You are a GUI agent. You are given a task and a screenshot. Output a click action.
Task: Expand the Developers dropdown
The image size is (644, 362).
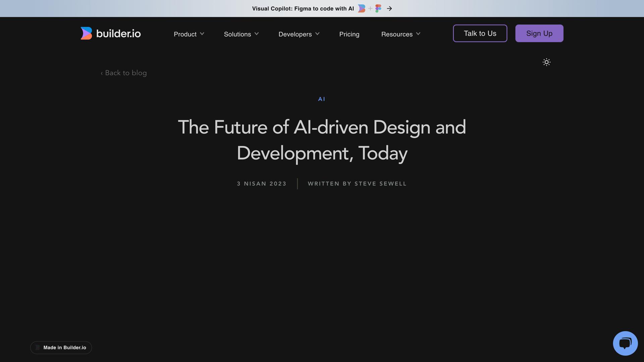299,34
